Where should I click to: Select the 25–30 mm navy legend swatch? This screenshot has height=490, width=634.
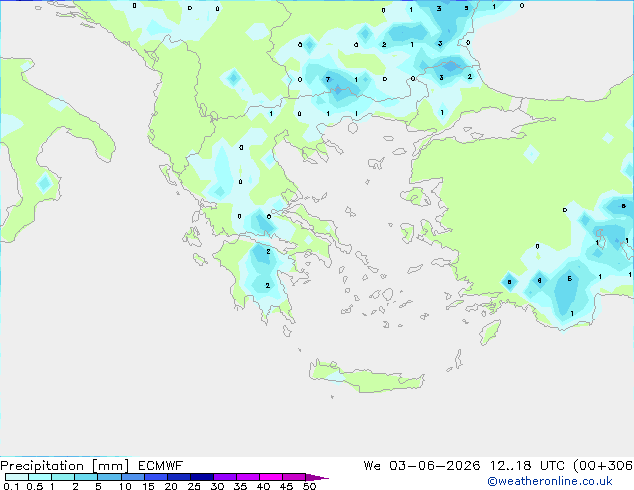202,477
